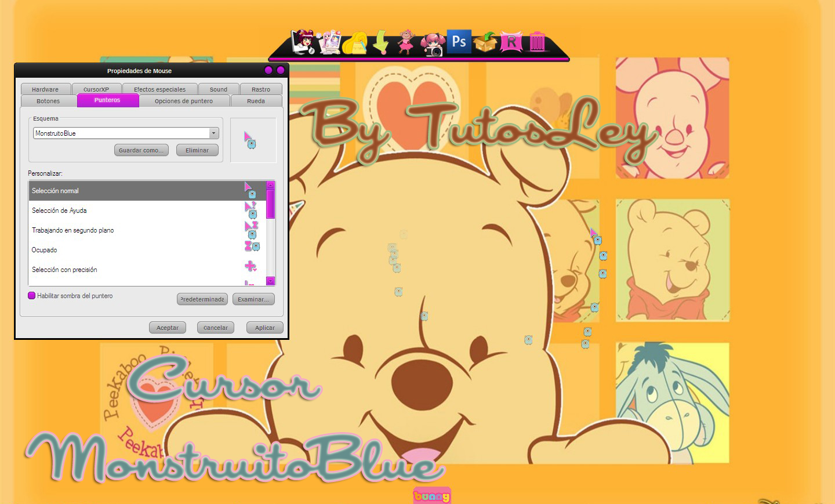Select the Ocupado list row
The height and width of the screenshot is (504, 835).
pos(147,250)
